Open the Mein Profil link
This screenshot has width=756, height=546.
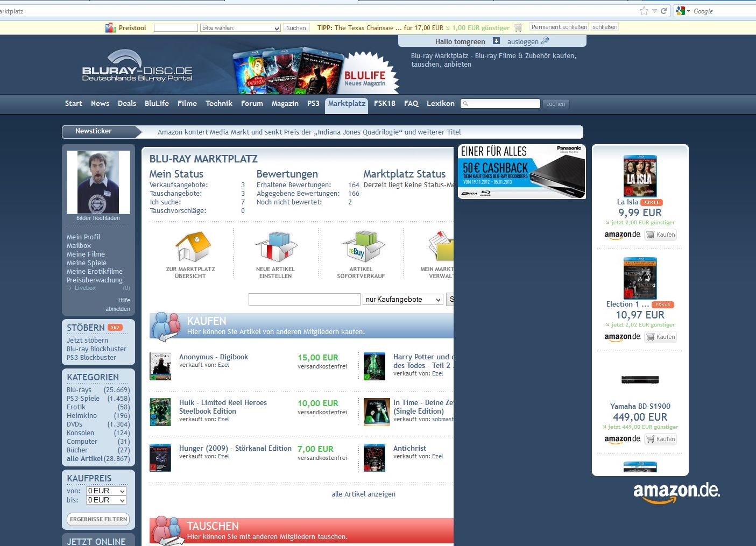[83, 237]
